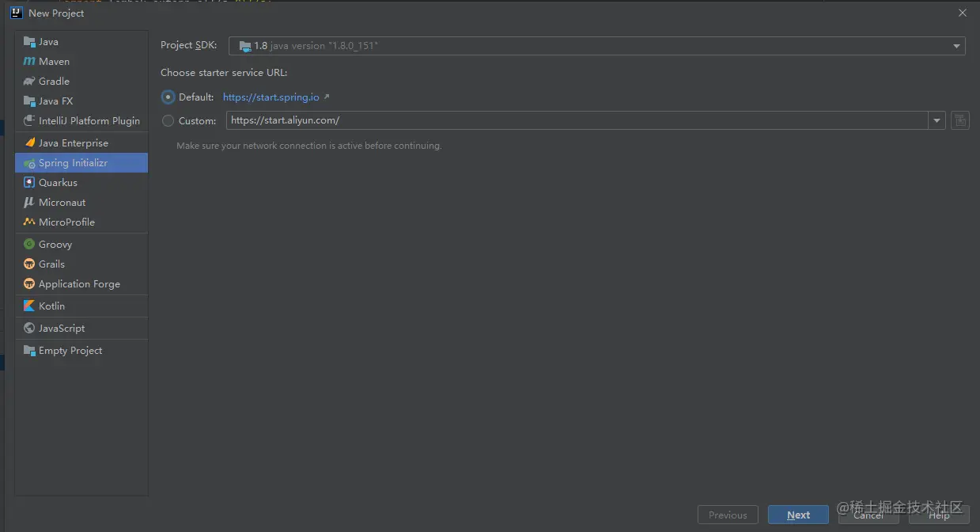Select Java FX in the list

tap(81, 101)
